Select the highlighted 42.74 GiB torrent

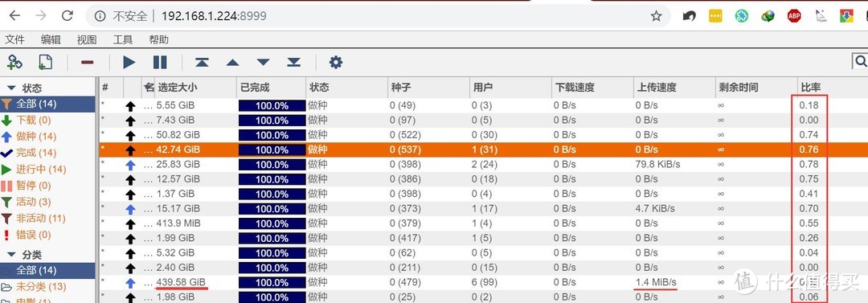pyautogui.click(x=483, y=149)
